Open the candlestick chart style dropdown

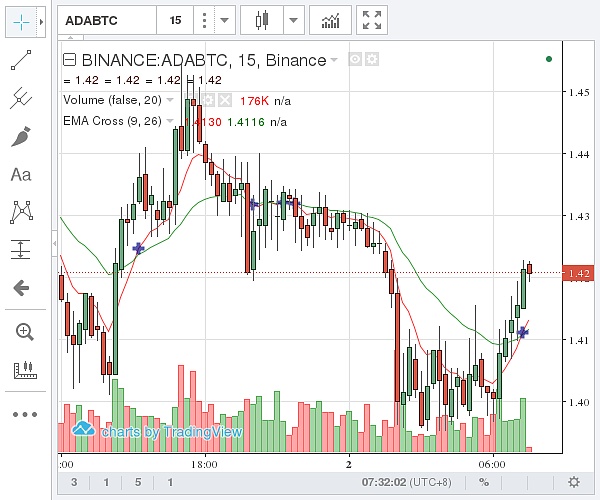point(292,20)
